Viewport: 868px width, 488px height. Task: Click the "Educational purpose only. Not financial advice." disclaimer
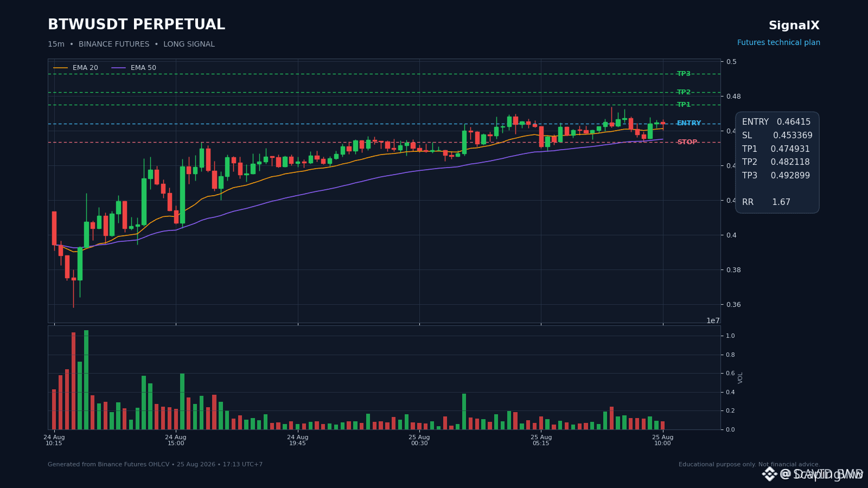749,465
